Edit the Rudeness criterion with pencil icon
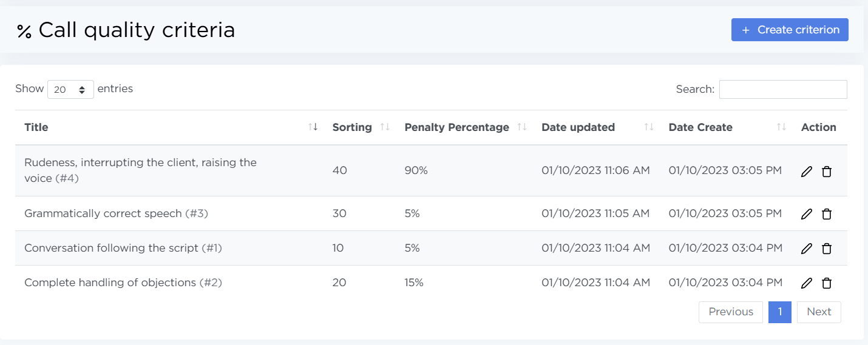 pos(806,172)
